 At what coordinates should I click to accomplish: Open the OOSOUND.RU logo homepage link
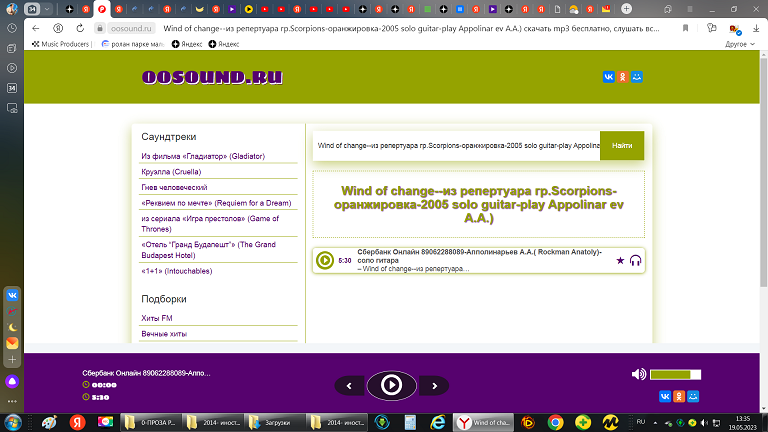212,77
